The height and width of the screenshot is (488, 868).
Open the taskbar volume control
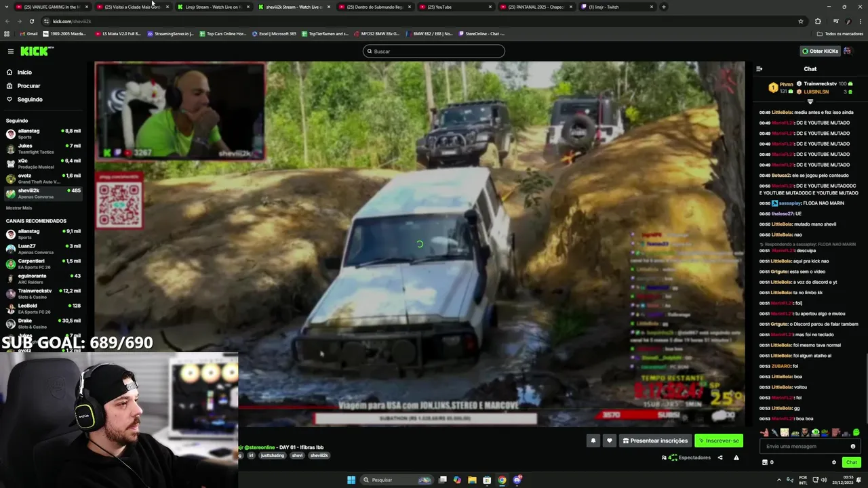point(823,480)
